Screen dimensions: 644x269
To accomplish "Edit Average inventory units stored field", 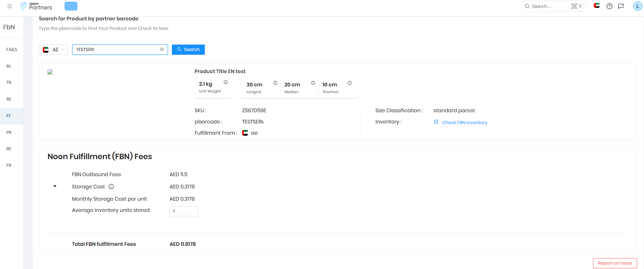I will pyautogui.click(x=184, y=211).
